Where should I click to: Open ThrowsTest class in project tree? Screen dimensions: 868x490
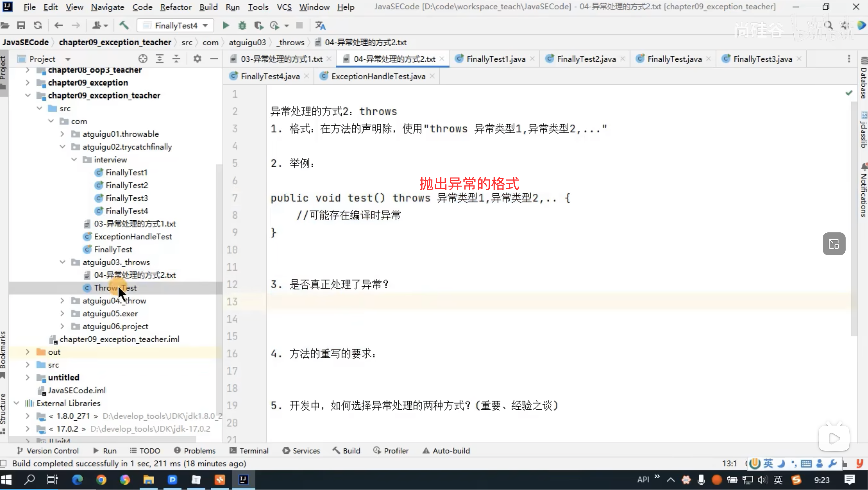(115, 288)
